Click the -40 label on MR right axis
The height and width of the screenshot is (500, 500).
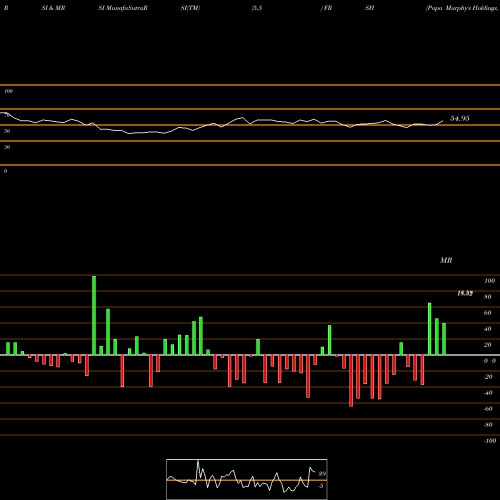[488, 393]
